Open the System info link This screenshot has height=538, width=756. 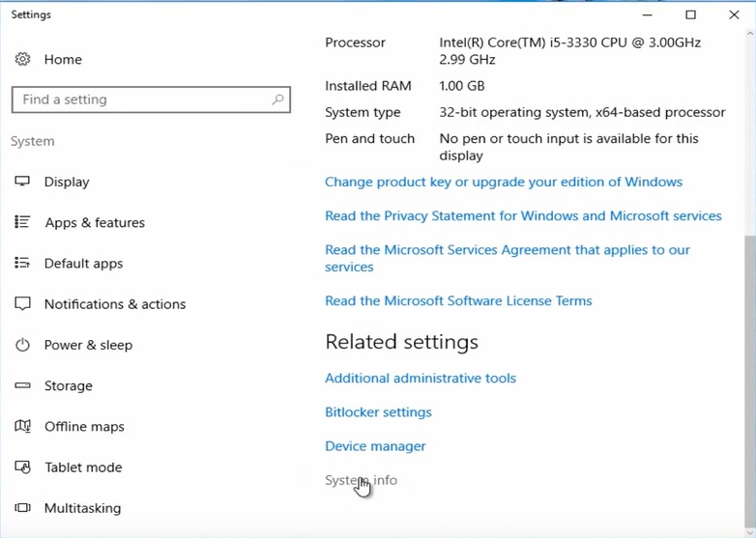[361, 480]
